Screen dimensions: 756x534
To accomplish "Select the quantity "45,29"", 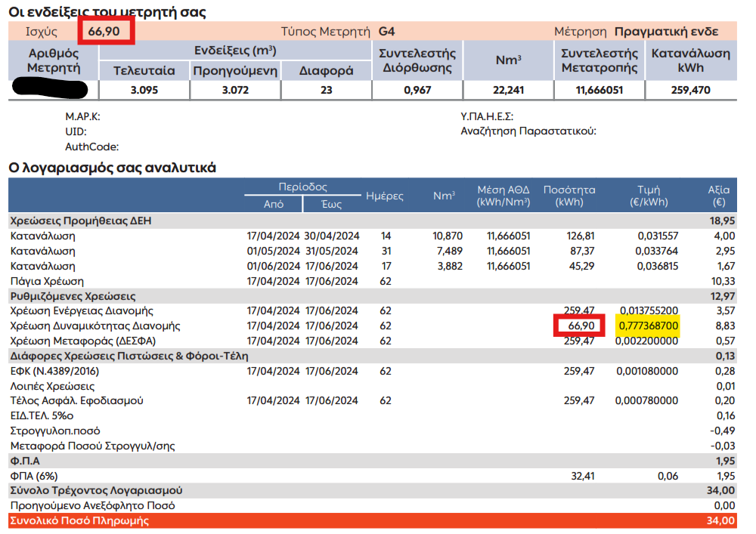I will 582,266.
